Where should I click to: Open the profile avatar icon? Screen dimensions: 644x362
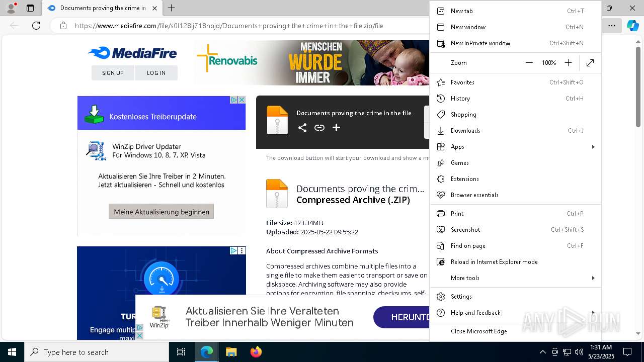pos(11,8)
